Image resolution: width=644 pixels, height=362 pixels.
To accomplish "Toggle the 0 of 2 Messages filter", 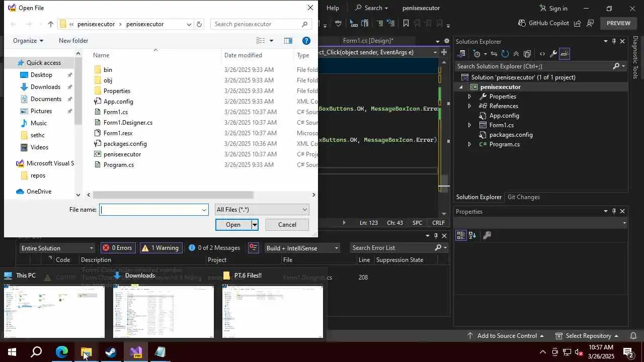I will click(215, 248).
